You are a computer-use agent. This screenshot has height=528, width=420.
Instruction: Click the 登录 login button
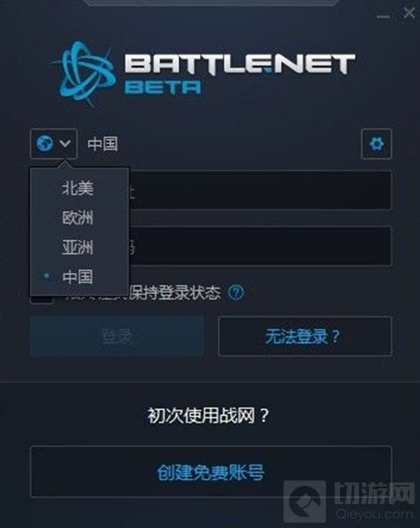coord(116,336)
